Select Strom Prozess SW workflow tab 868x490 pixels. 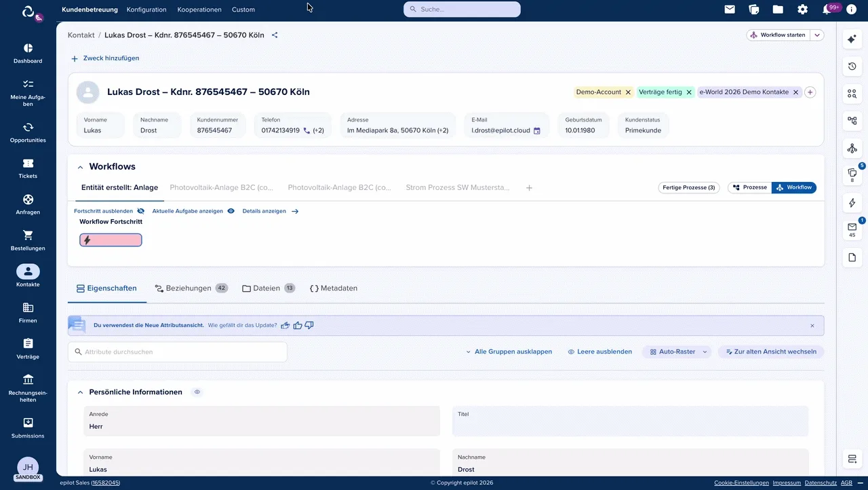coord(458,187)
